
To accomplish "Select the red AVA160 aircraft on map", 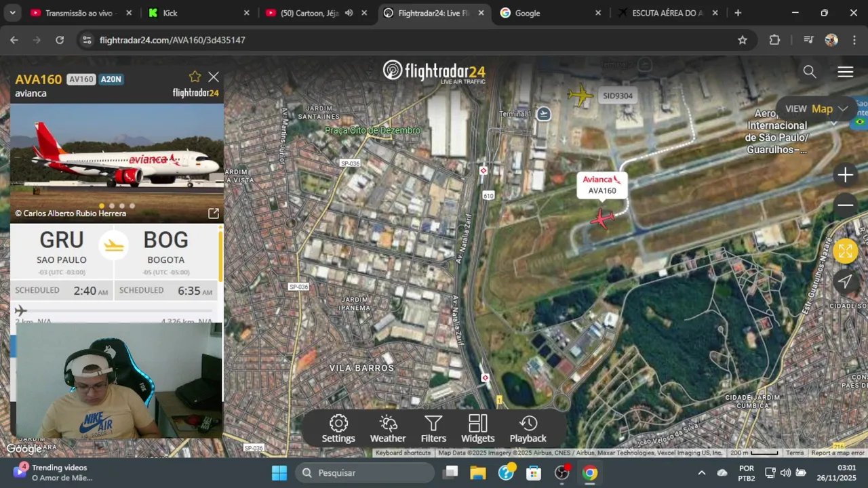I will [601, 218].
